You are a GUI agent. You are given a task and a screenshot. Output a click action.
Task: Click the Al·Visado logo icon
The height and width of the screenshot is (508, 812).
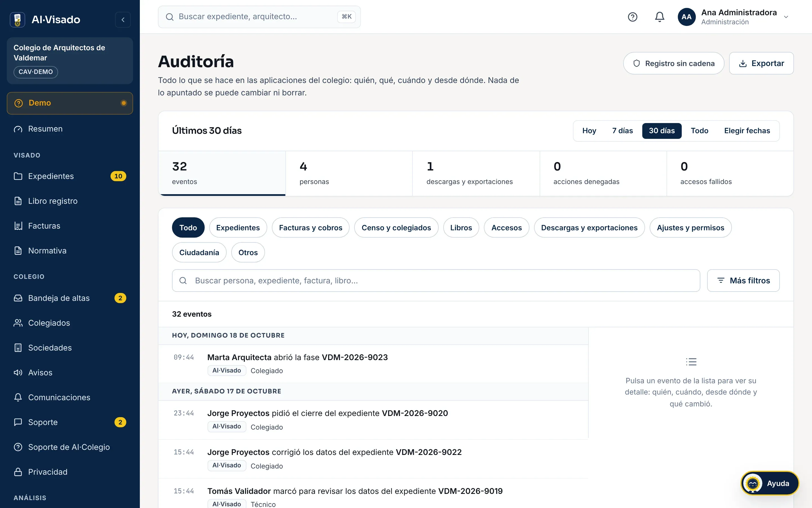pyautogui.click(x=17, y=19)
